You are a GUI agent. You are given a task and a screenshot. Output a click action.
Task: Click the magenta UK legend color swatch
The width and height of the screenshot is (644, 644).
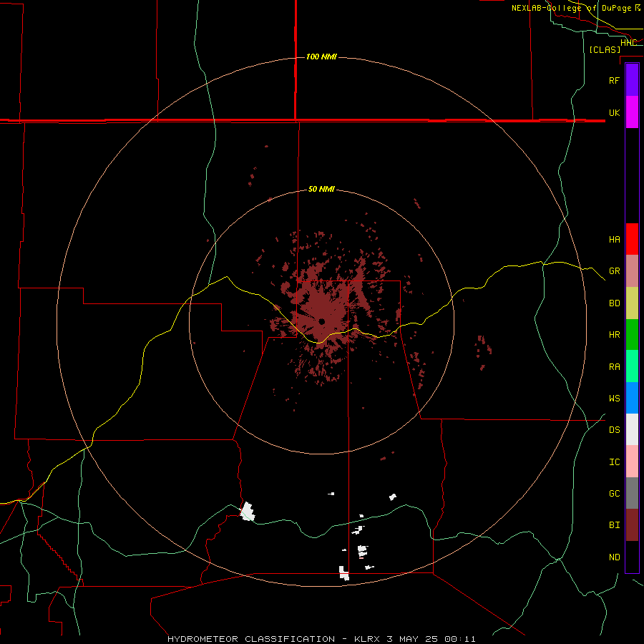[632, 112]
